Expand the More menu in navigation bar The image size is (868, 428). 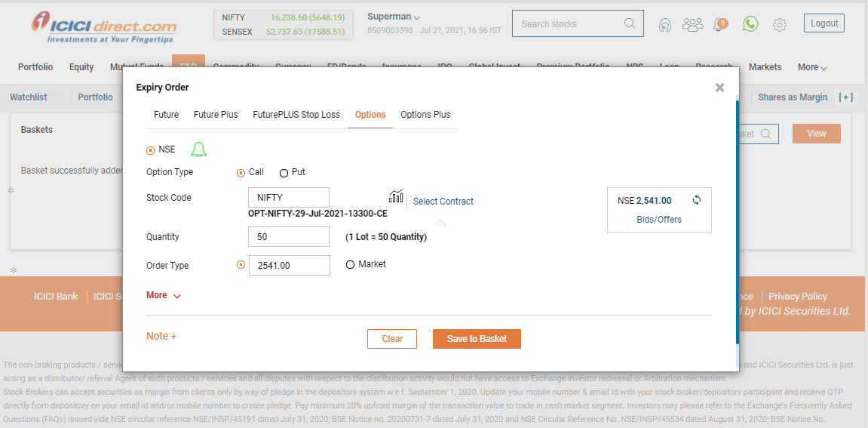coord(812,67)
